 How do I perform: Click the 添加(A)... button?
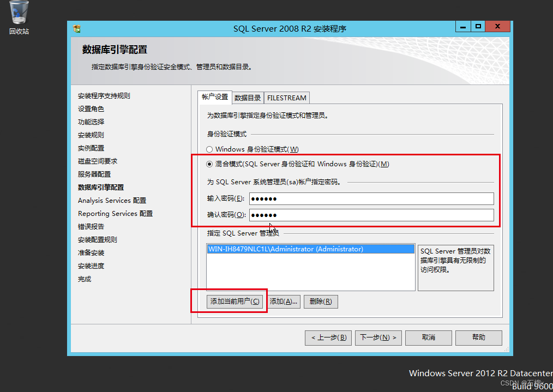(284, 301)
